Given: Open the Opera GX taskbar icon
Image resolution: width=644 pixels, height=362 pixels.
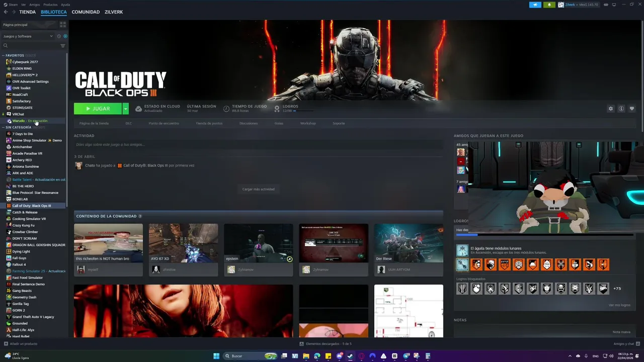Looking at the screenshot, I should [x=361, y=356].
